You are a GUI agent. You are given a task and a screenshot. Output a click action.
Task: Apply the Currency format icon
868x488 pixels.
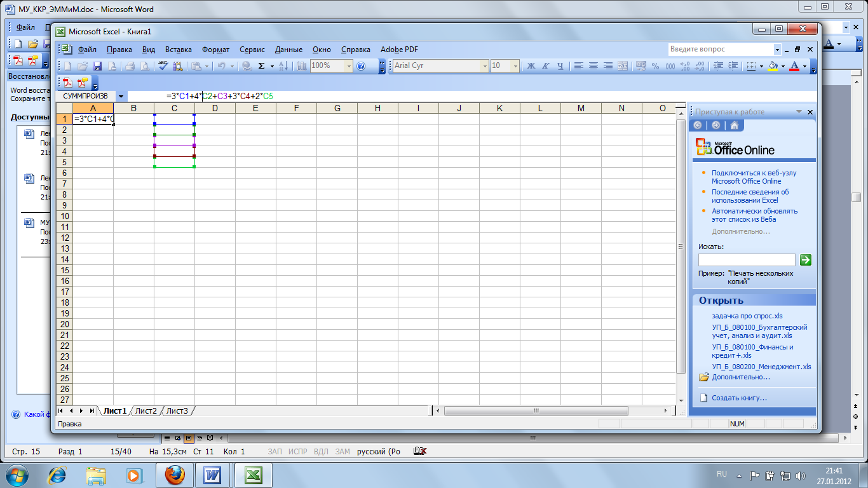(640, 65)
